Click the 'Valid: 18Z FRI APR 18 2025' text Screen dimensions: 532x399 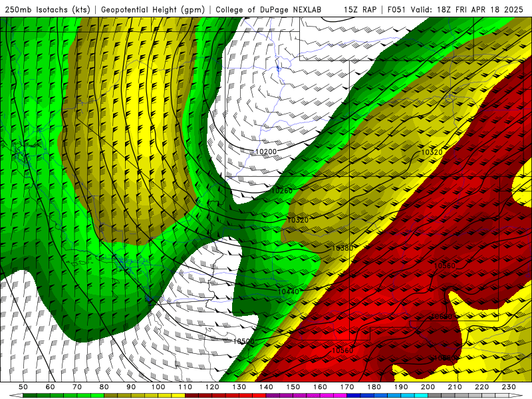click(x=467, y=10)
